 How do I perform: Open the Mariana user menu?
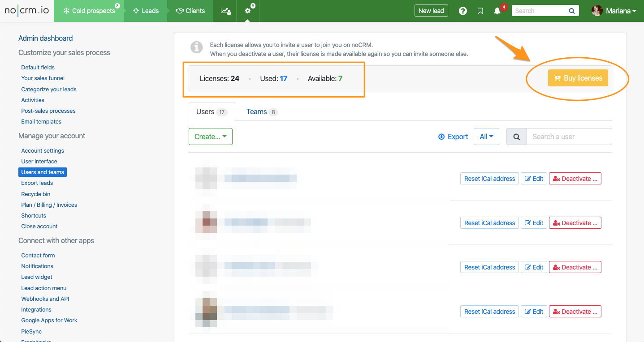615,11
